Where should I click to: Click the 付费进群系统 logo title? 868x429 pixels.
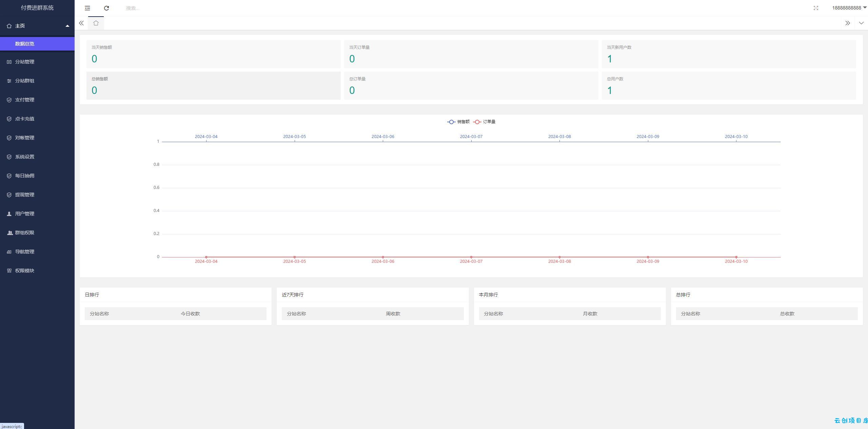click(37, 8)
